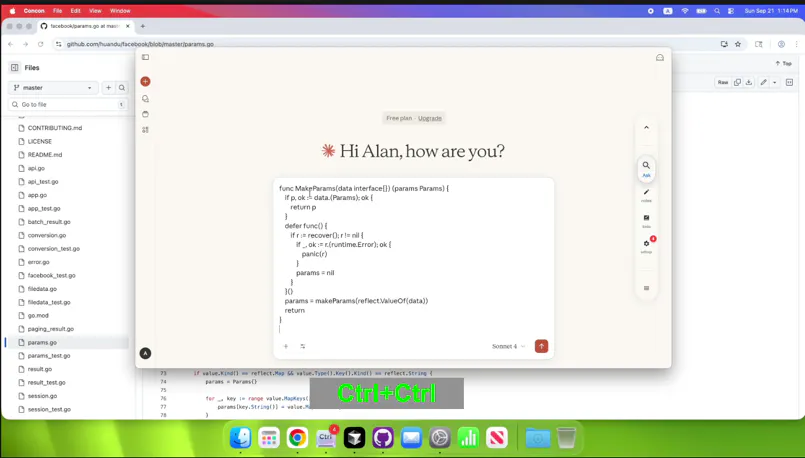This screenshot has width=805, height=458.
Task: Open Chrome's three-dot menu
Action: (x=796, y=44)
